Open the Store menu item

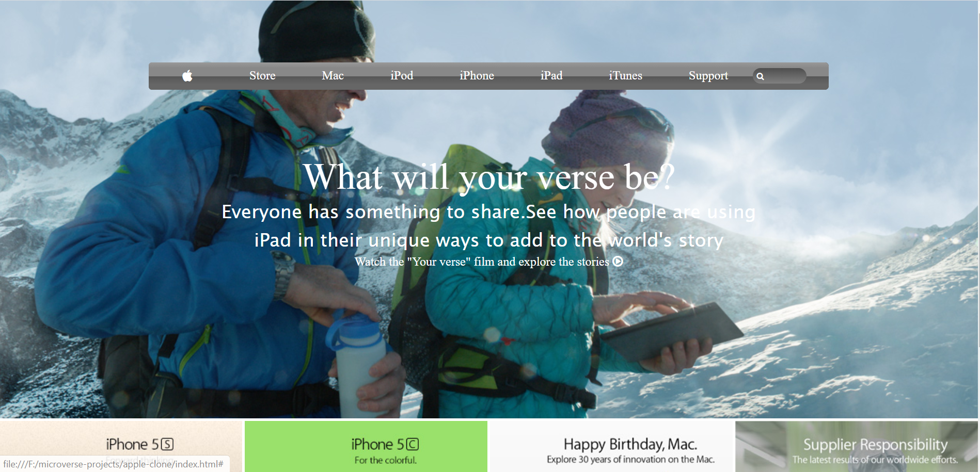pyautogui.click(x=262, y=76)
